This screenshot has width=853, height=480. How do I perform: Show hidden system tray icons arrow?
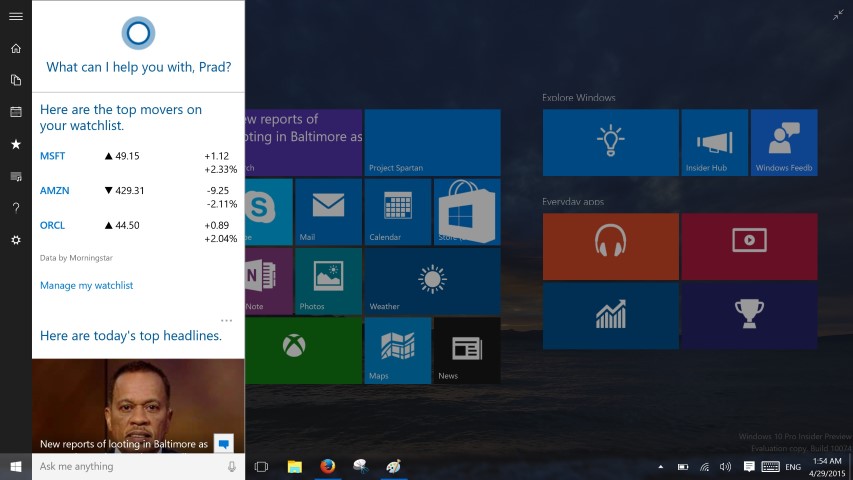point(660,467)
